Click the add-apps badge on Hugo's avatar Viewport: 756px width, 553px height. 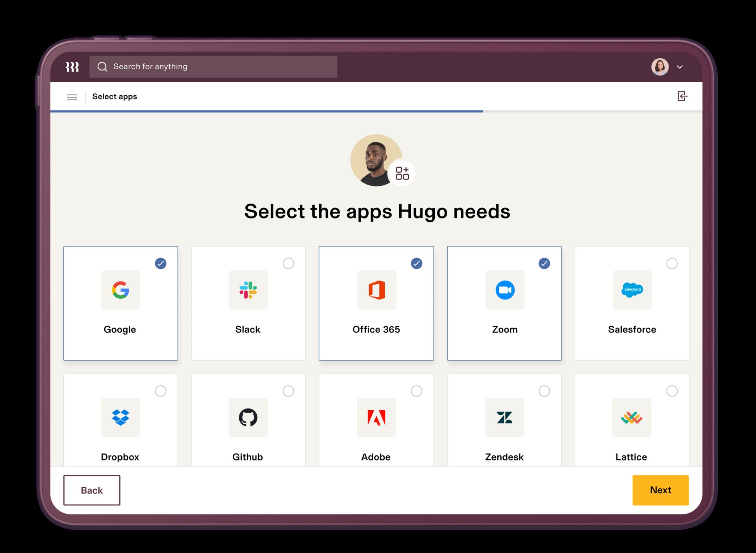click(402, 173)
